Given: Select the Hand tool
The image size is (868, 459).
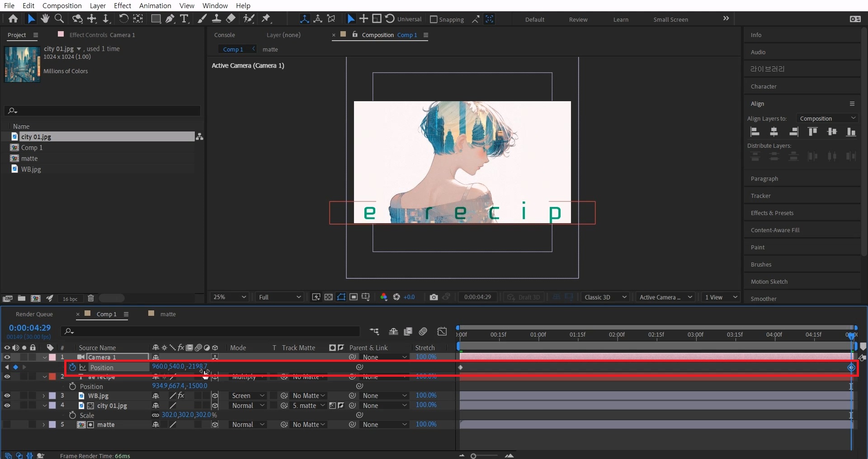Looking at the screenshot, I should click(x=45, y=19).
